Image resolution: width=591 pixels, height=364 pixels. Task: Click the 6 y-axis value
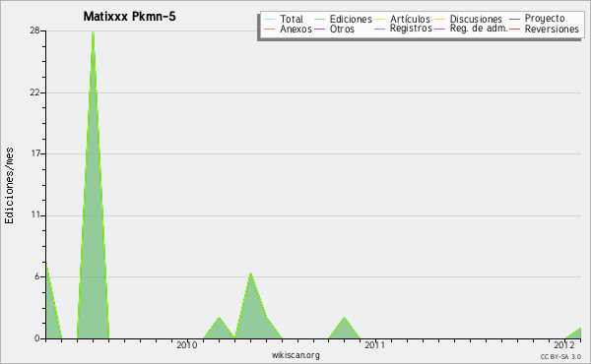pyautogui.click(x=37, y=276)
